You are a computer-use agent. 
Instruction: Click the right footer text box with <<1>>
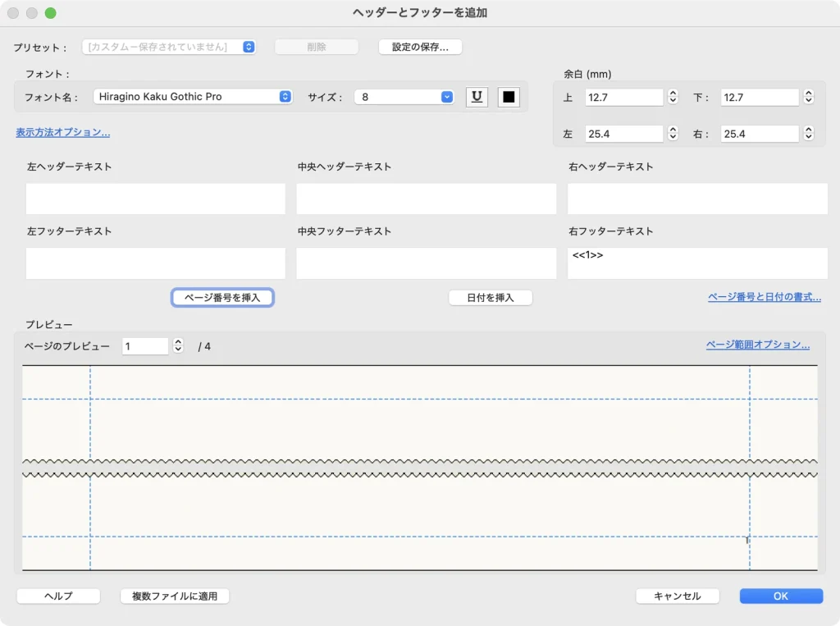click(697, 263)
